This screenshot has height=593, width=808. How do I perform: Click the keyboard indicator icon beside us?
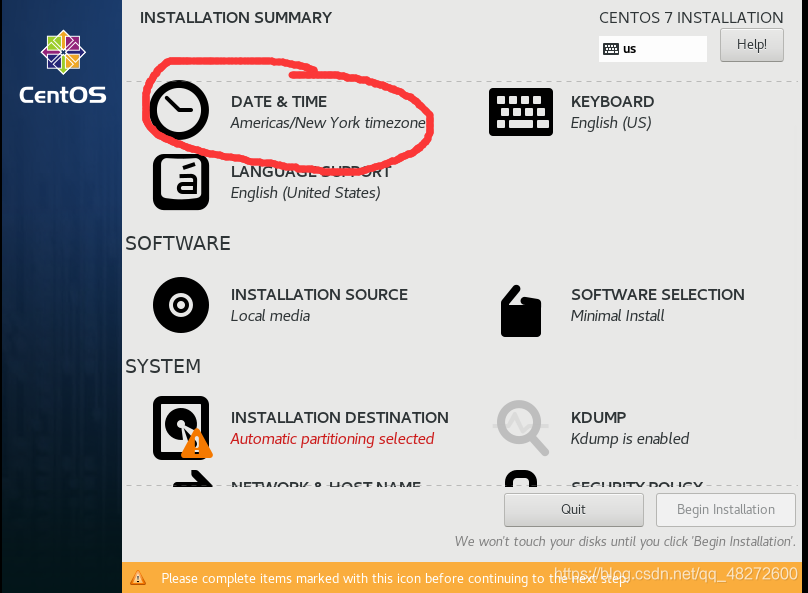click(x=611, y=49)
